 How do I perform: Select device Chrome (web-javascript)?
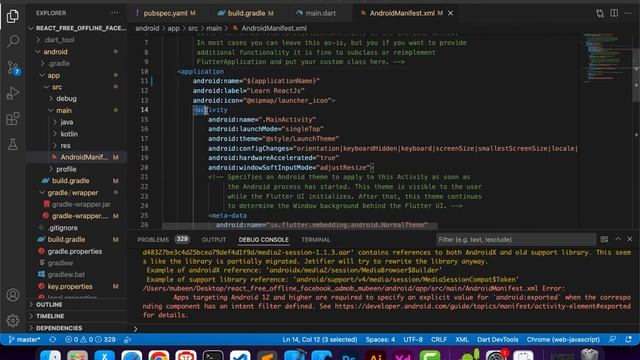point(563,340)
